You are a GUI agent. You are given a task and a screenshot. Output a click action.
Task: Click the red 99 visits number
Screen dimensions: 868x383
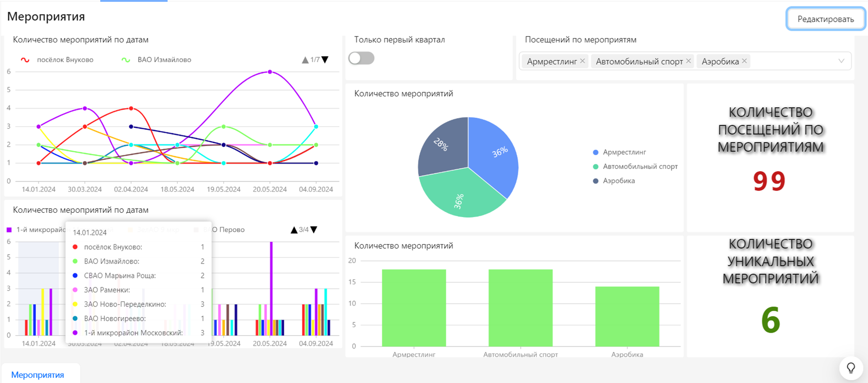(x=769, y=181)
